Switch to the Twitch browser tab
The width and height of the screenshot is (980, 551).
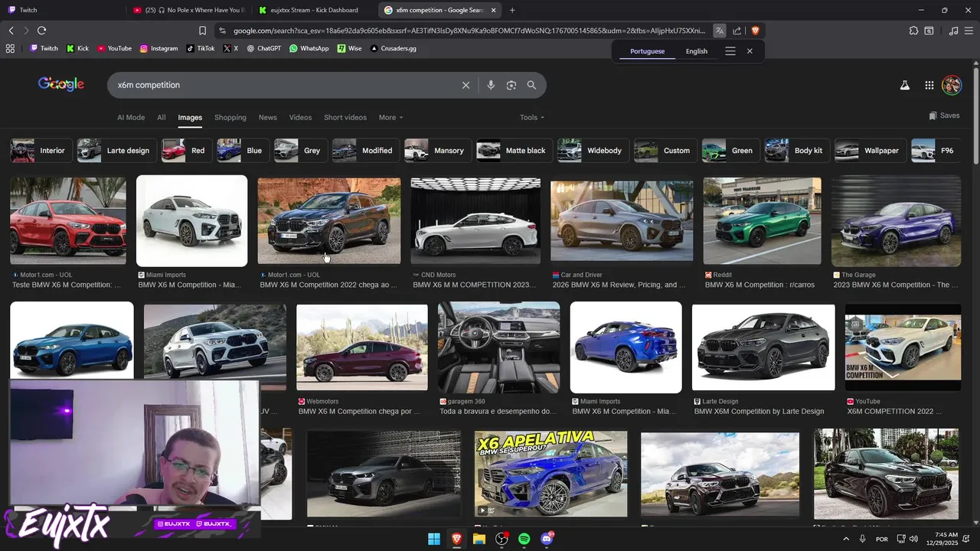61,10
